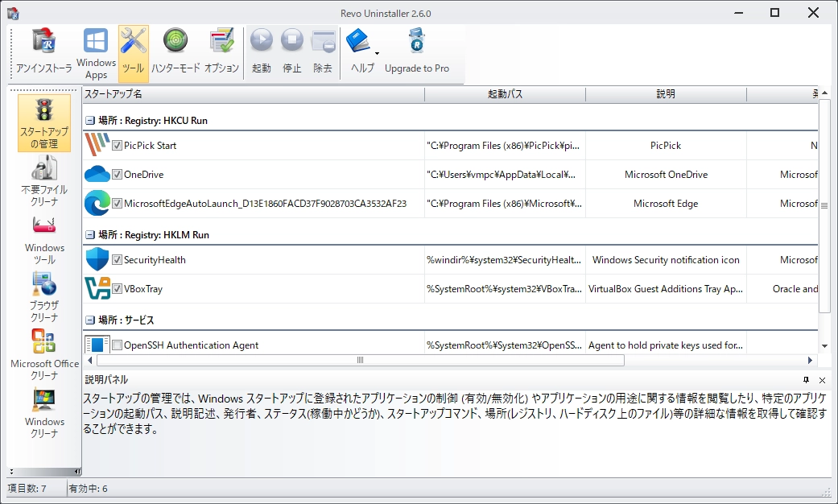This screenshot has width=838, height=504.
Task: Collapse the Registry: HKLM Run group
Action: coord(90,235)
